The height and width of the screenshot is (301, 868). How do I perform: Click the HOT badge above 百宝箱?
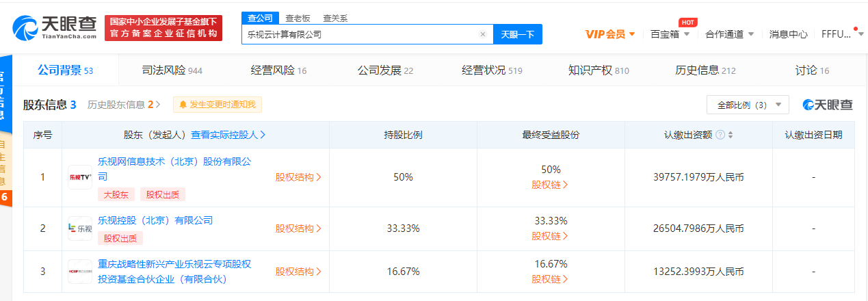tap(688, 23)
